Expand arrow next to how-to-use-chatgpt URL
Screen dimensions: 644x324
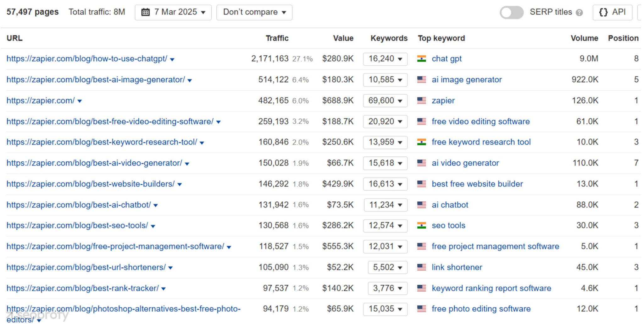pos(172,59)
